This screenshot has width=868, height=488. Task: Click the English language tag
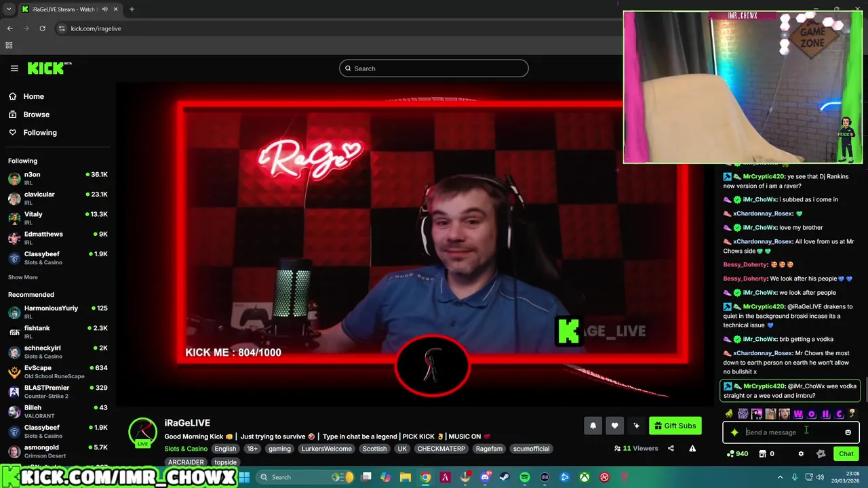[225, 449]
